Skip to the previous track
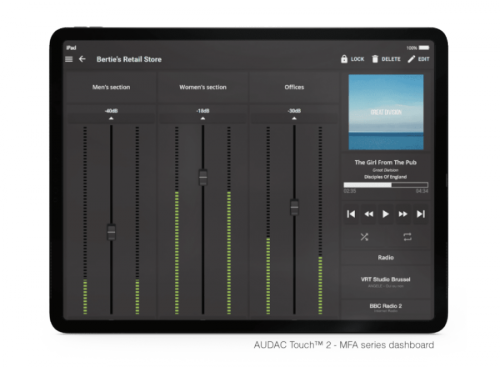 coord(351,214)
